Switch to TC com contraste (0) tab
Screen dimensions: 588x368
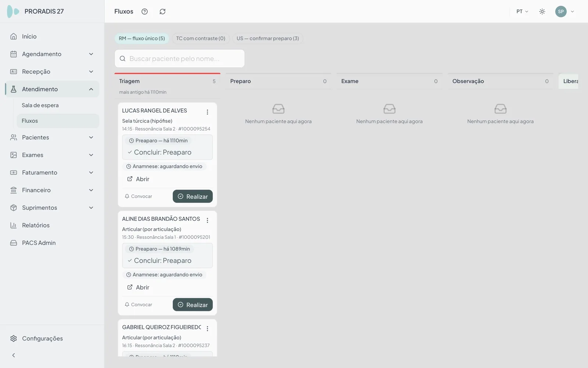[201, 38]
